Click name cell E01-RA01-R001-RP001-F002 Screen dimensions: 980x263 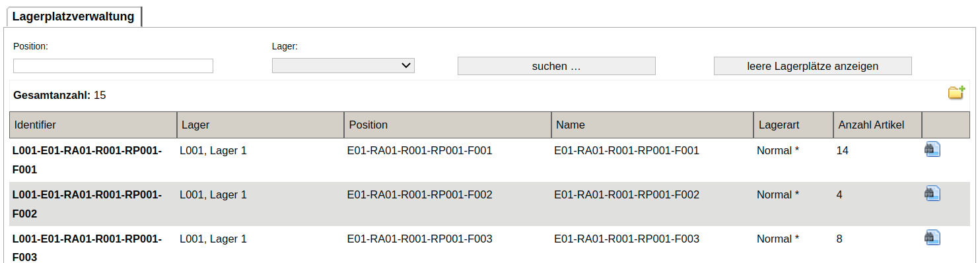coord(627,194)
